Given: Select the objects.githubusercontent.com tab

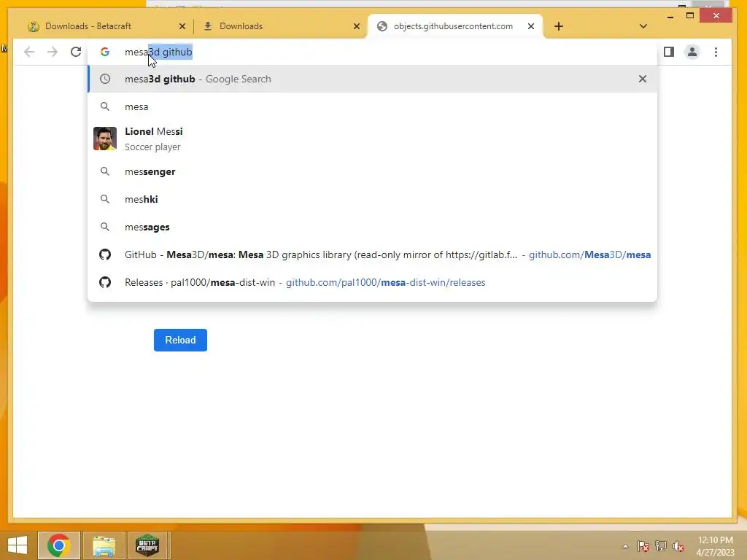Looking at the screenshot, I should pyautogui.click(x=455, y=26).
